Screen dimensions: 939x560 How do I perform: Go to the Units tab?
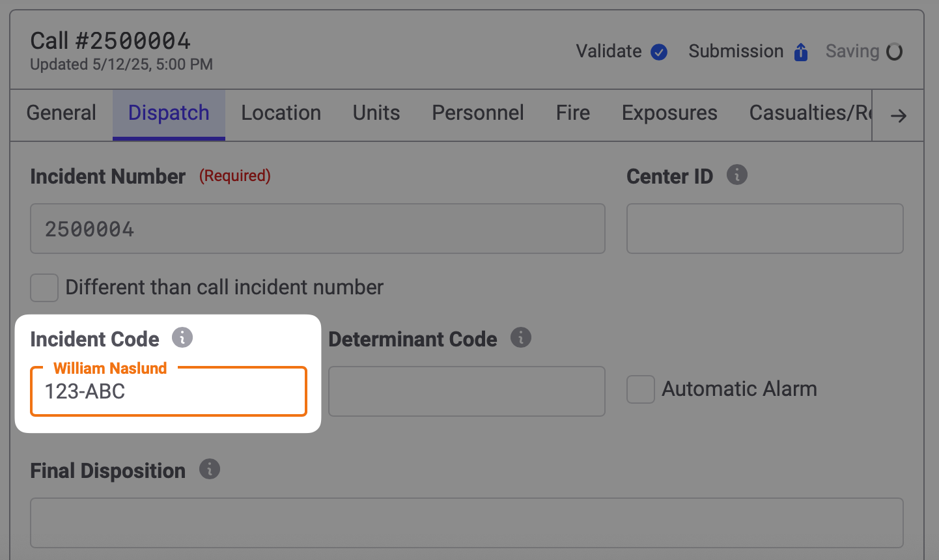(376, 113)
